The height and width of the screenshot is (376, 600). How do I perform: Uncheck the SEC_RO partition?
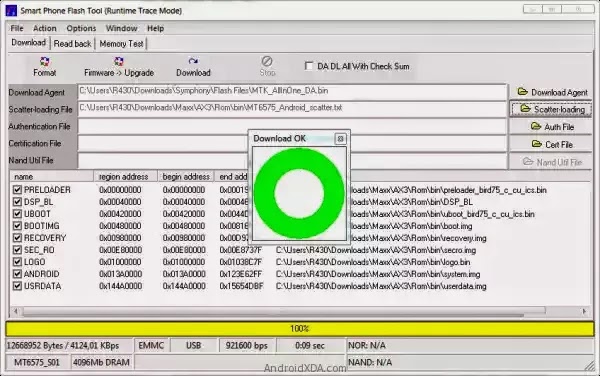17,250
